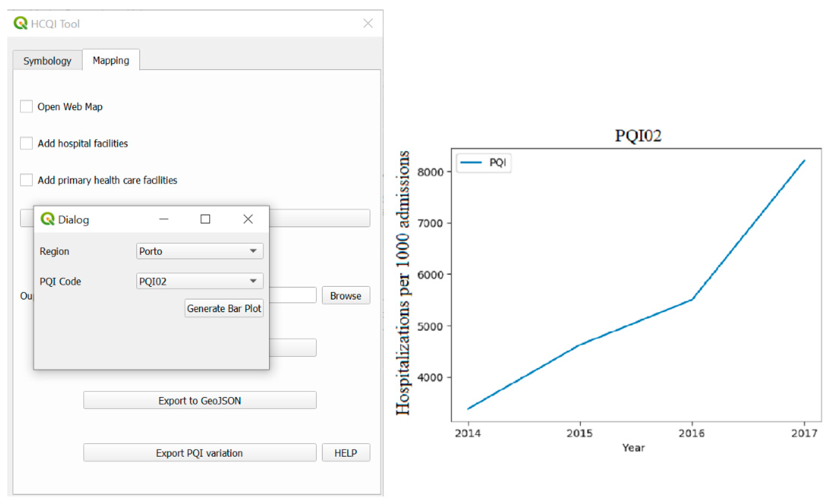Tick Add primary health care facilities
The image size is (833, 504).
tap(26, 180)
